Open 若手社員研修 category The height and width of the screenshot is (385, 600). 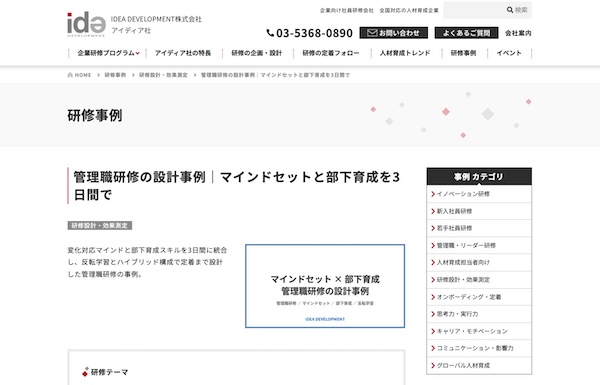coord(479,228)
